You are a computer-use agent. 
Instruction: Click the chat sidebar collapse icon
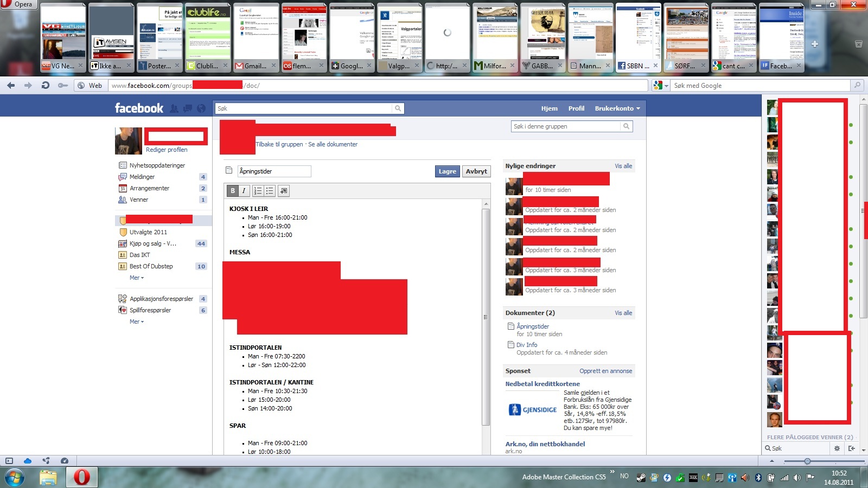[852, 448]
